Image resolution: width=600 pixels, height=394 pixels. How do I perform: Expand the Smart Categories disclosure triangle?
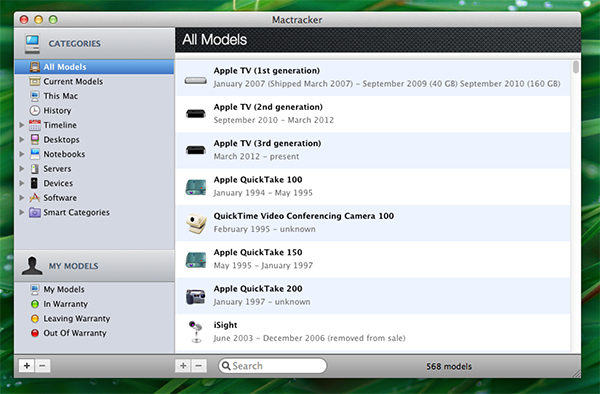pyautogui.click(x=22, y=212)
